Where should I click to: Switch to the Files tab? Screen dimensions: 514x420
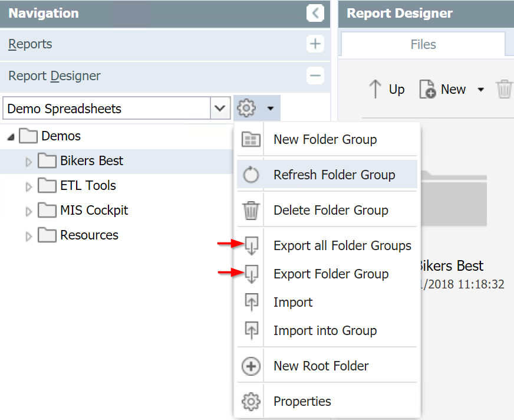tap(423, 45)
